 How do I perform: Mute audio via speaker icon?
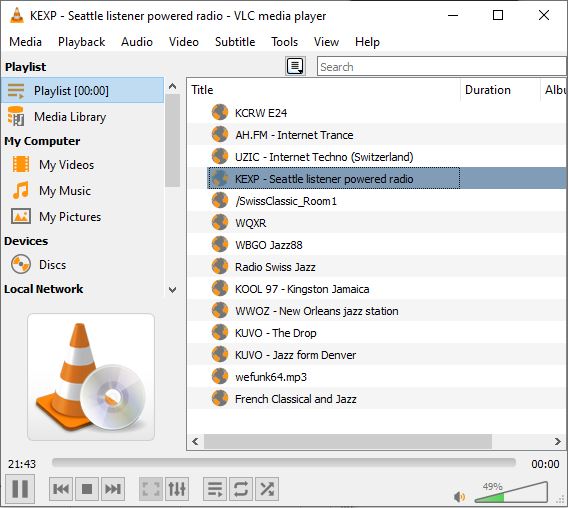pos(459,497)
